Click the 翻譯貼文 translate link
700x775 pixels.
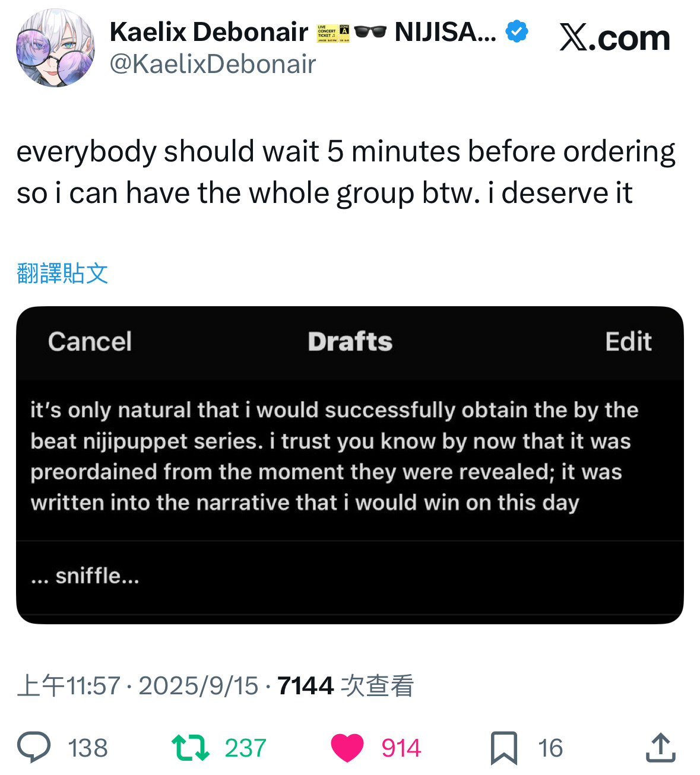coord(62,273)
